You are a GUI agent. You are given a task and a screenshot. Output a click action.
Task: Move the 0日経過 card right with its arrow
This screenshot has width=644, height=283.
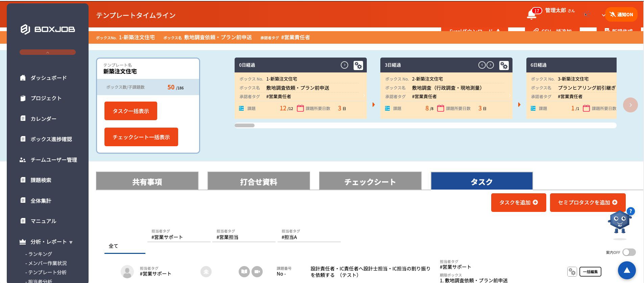click(x=344, y=65)
